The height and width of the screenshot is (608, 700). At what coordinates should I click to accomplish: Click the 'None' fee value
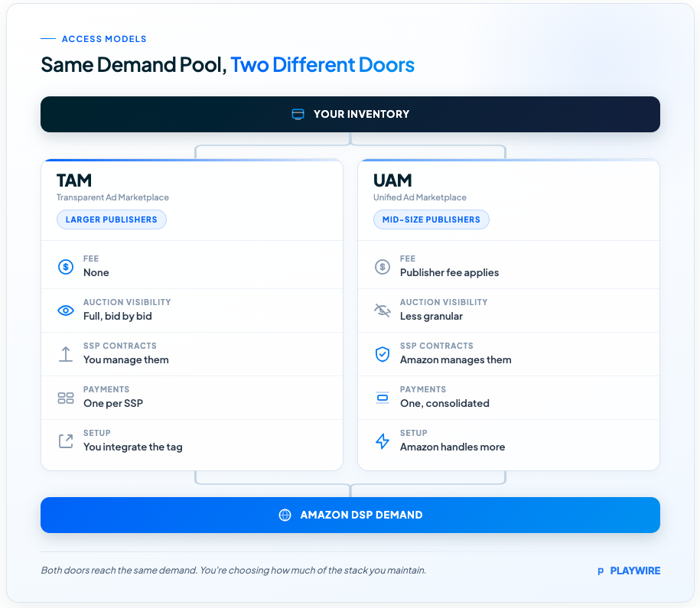pos(96,273)
